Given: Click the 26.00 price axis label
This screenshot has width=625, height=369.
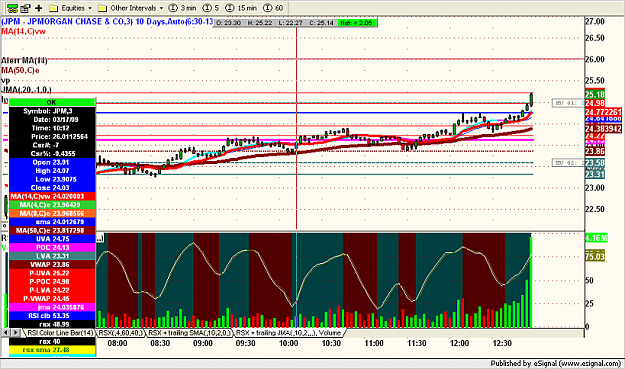Looking at the screenshot, I should (x=595, y=59).
